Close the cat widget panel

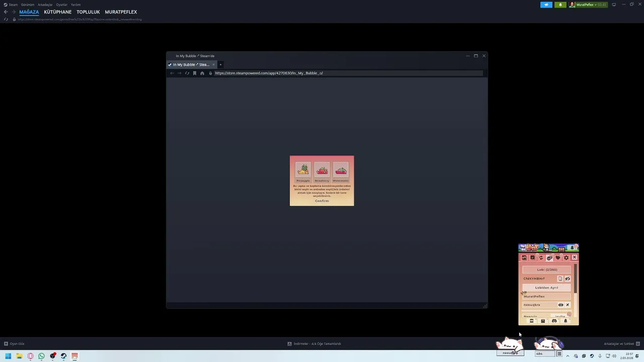pyautogui.click(x=574, y=257)
